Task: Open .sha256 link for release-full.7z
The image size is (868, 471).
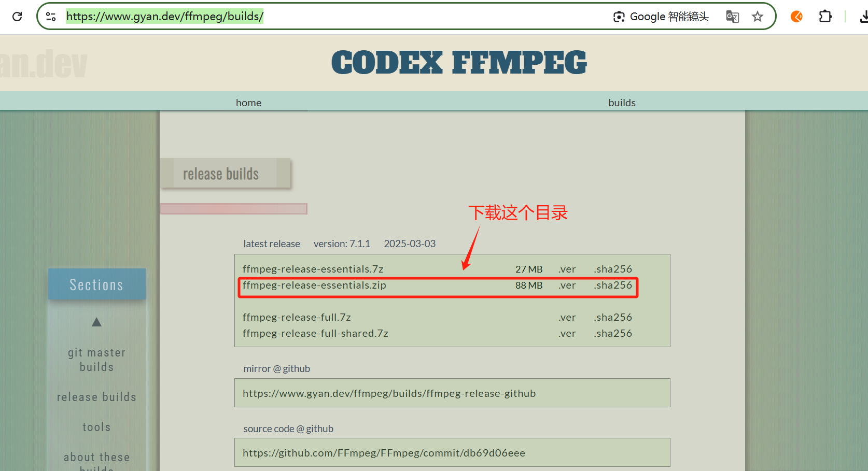Action: [x=613, y=317]
